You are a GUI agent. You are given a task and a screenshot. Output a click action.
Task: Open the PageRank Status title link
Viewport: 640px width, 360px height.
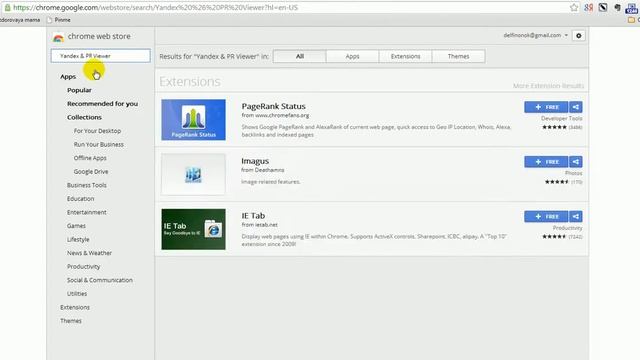click(x=273, y=106)
